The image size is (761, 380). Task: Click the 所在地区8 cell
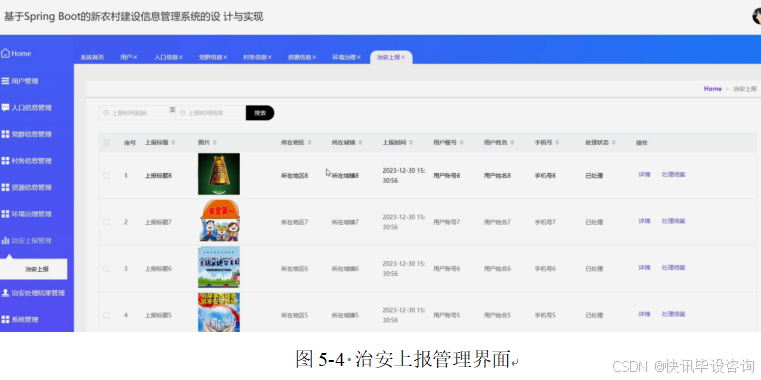coord(295,176)
